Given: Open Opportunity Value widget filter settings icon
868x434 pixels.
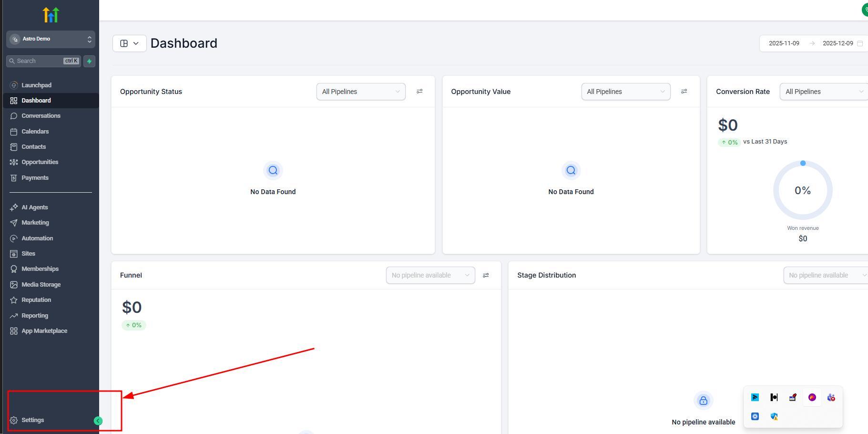Looking at the screenshot, I should coord(684,92).
